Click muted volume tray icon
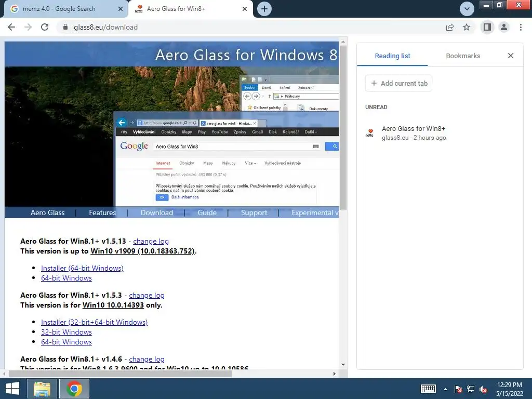Viewport: 532px width, 399px height. (x=483, y=389)
